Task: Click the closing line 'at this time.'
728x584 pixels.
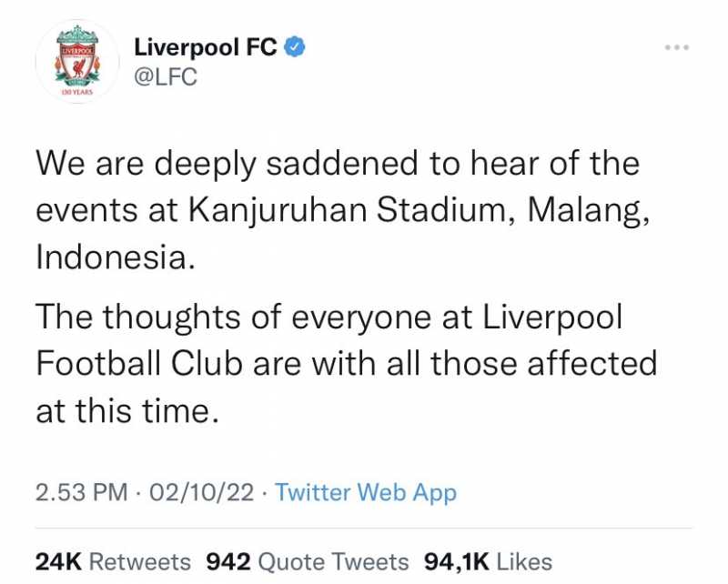Action: (127, 410)
